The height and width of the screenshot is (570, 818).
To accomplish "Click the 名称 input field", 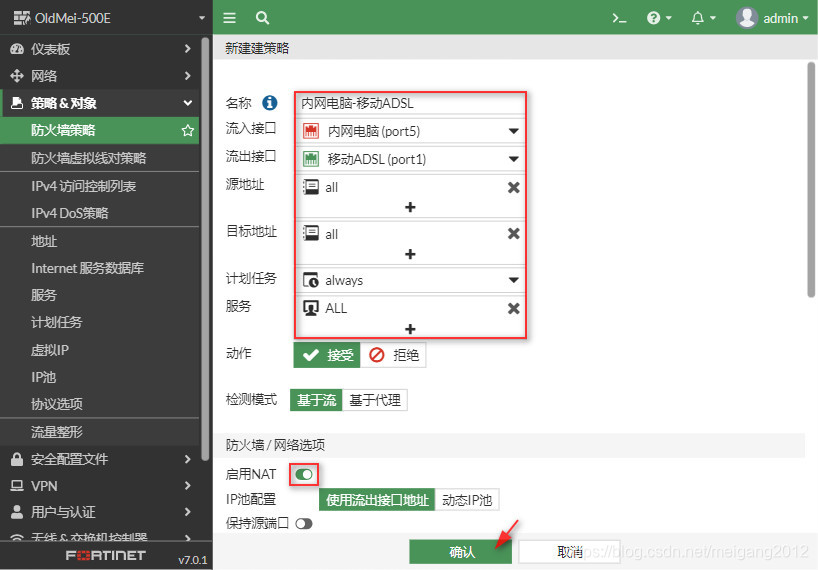I will tap(410, 103).
